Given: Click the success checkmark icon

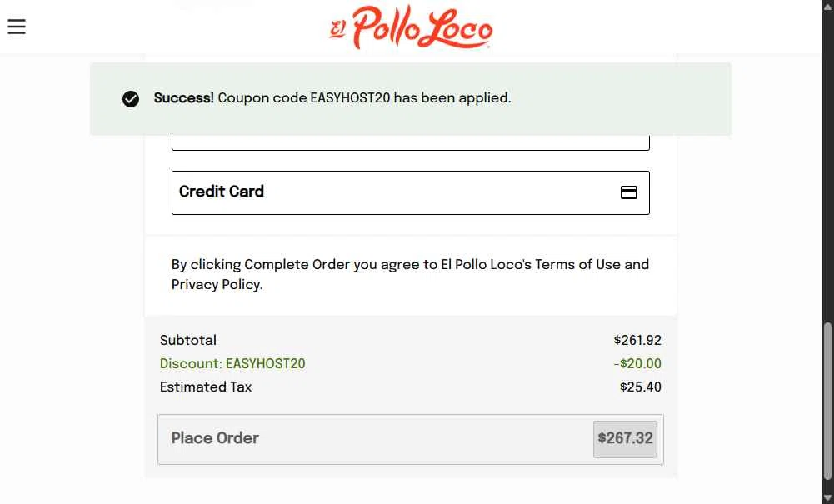Looking at the screenshot, I should [x=131, y=99].
